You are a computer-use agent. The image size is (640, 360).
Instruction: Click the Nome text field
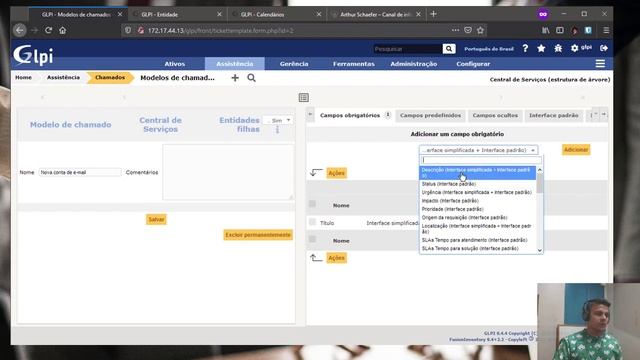click(x=80, y=172)
